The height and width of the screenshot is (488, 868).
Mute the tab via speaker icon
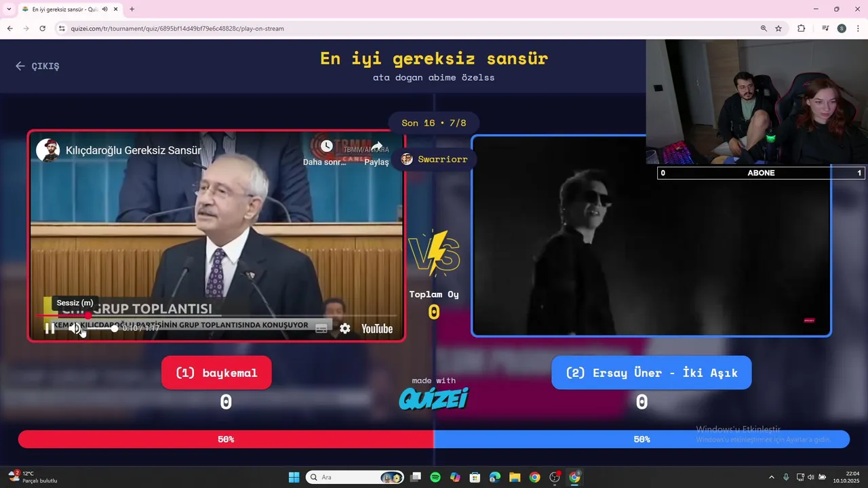(104, 9)
